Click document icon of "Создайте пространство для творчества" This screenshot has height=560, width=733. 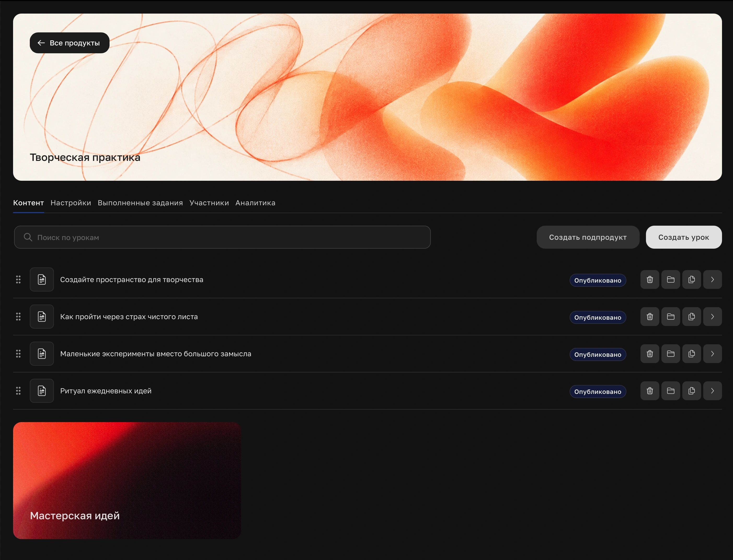click(x=42, y=279)
